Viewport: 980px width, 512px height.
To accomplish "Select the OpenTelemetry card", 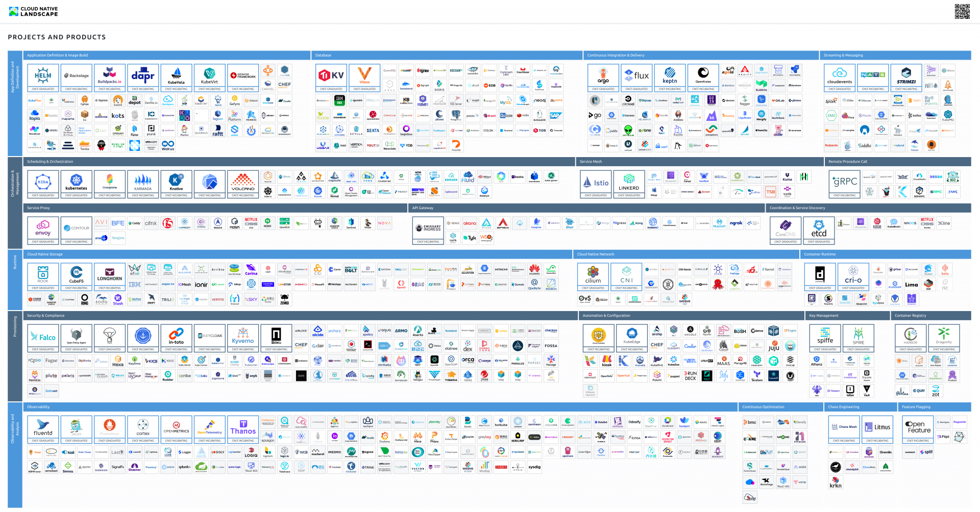I will [209, 429].
